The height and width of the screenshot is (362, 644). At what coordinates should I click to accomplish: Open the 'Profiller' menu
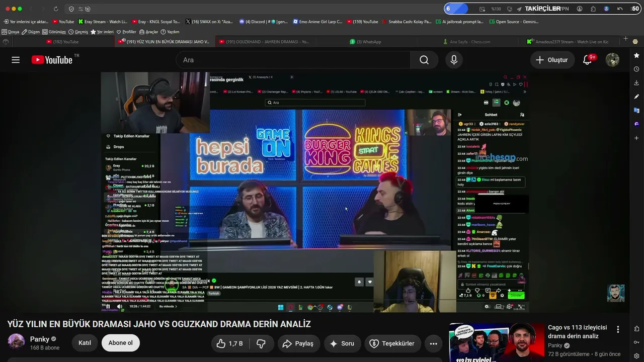tap(126, 32)
